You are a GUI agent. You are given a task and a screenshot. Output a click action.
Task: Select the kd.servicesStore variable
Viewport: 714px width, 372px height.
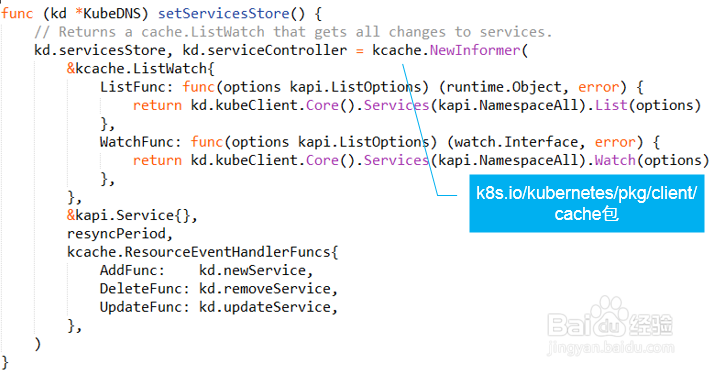pos(100,50)
